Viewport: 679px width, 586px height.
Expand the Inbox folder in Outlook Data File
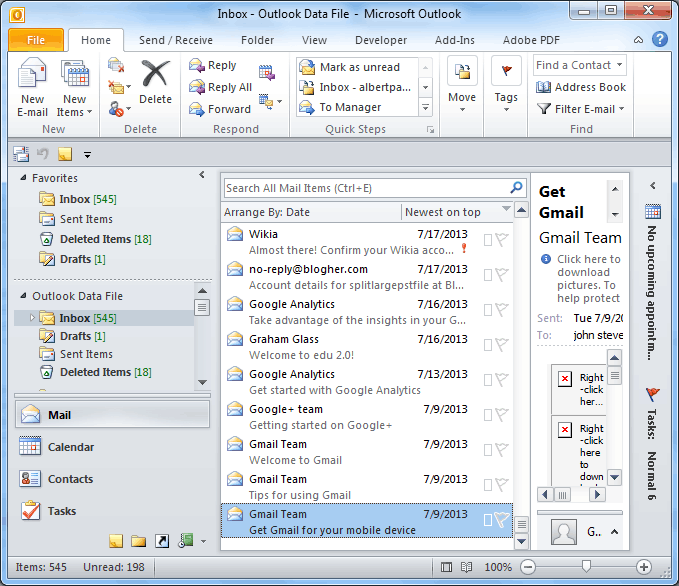point(32,318)
